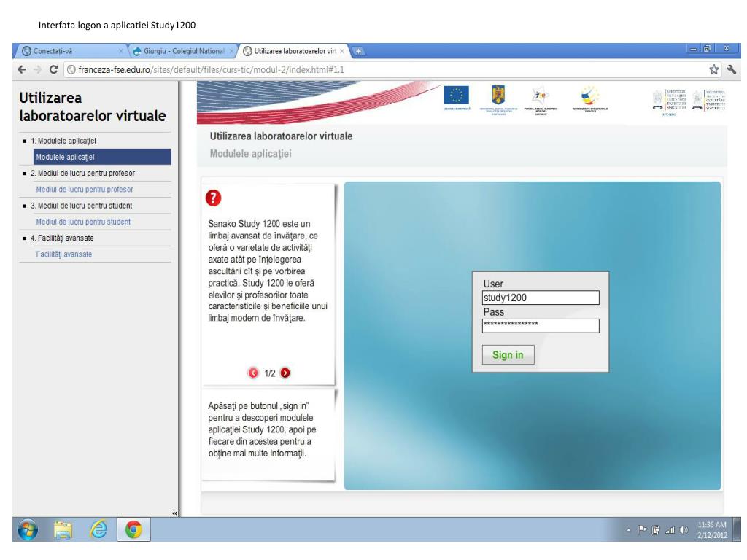This screenshot has width=747, height=560.
Task: Switch to the Conectați-vă tab
Action: click(x=71, y=51)
